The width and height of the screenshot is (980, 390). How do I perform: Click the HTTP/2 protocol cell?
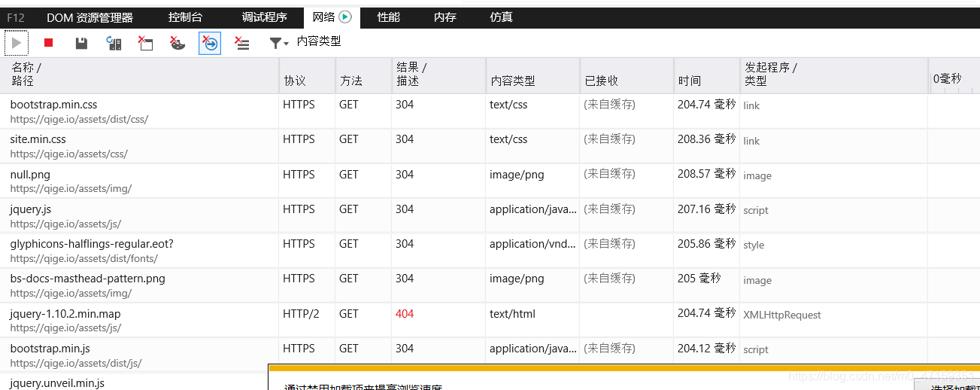pos(301,313)
